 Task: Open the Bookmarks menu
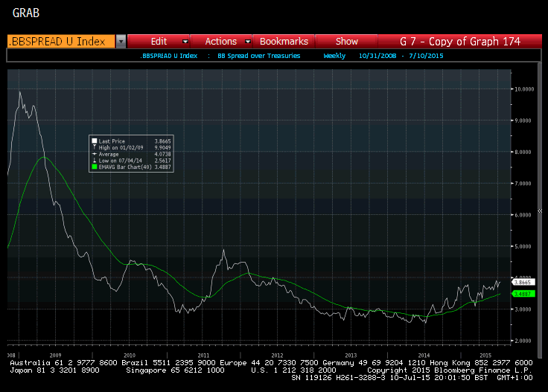tap(284, 42)
